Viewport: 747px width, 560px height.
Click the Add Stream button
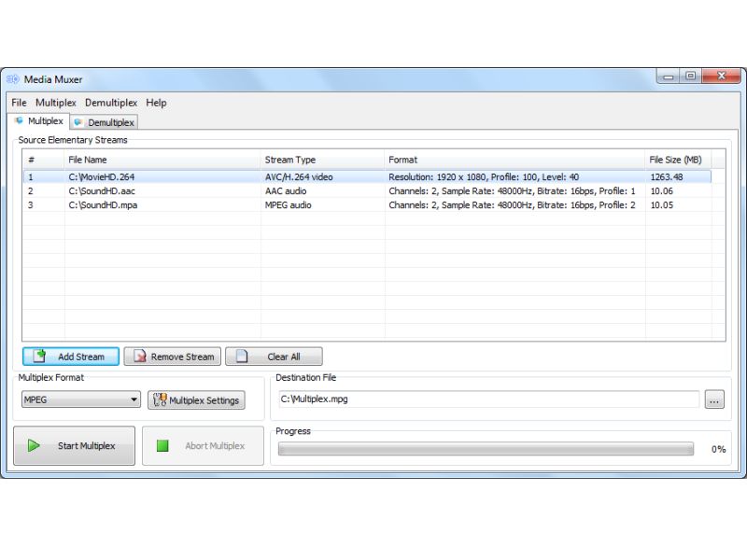pyautogui.click(x=71, y=357)
